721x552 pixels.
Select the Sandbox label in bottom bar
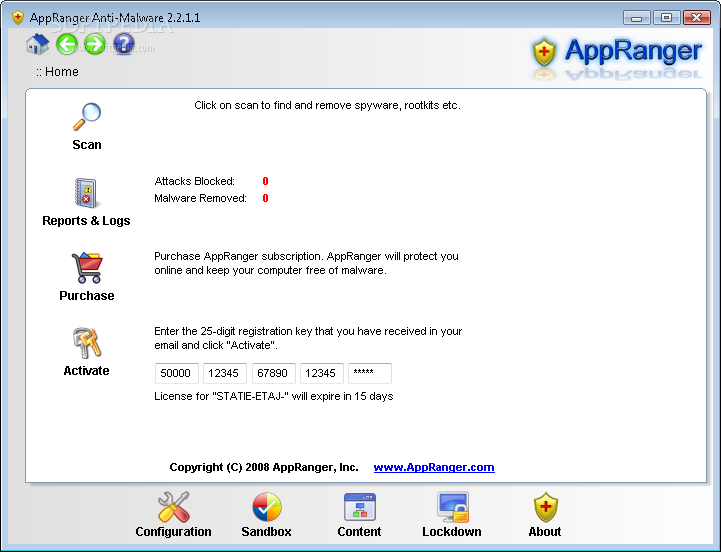[267, 532]
